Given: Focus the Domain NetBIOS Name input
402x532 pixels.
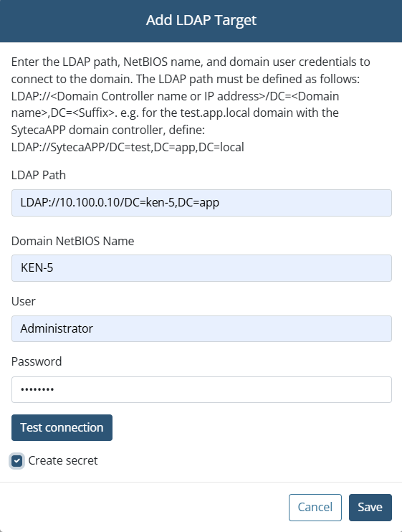Looking at the screenshot, I should pyautogui.click(x=201, y=268).
